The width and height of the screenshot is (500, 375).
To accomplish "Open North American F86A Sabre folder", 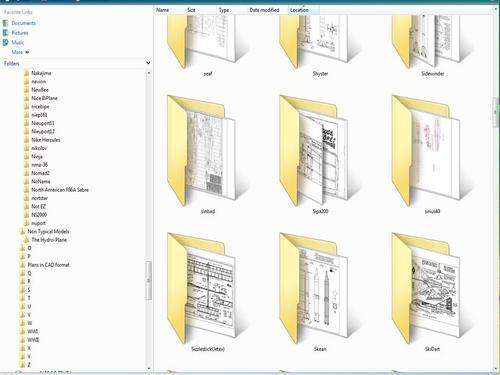I will 60,190.
